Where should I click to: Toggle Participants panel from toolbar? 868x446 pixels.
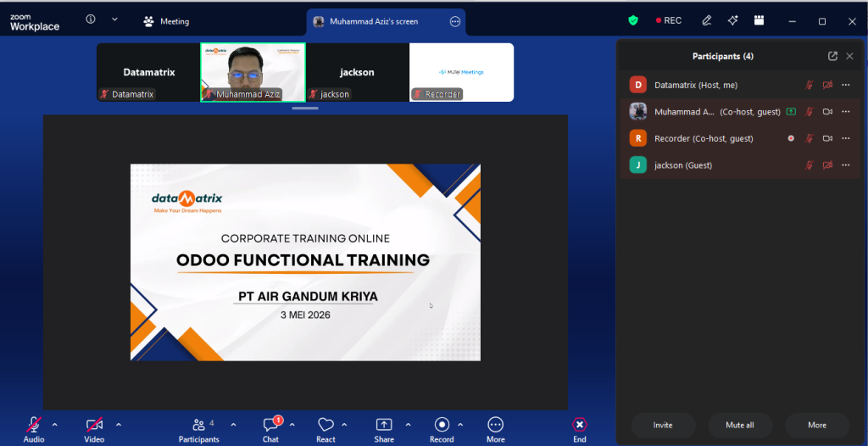198,431
